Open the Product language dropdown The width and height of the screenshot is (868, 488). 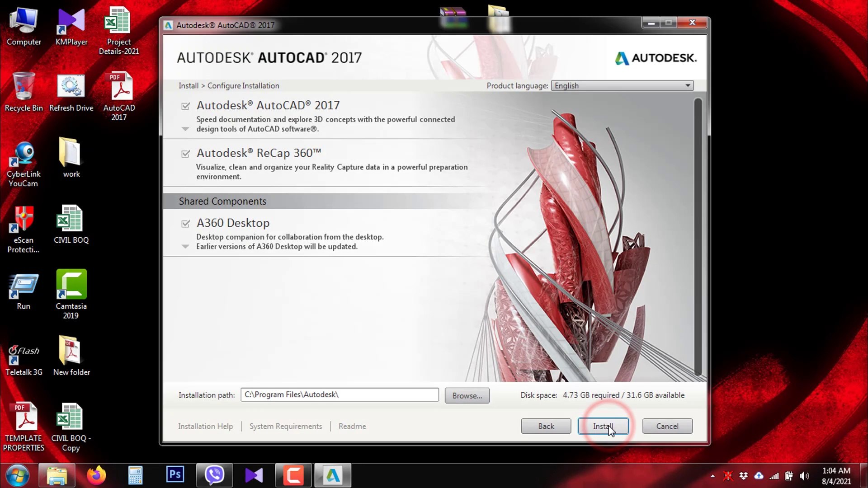[622, 85]
